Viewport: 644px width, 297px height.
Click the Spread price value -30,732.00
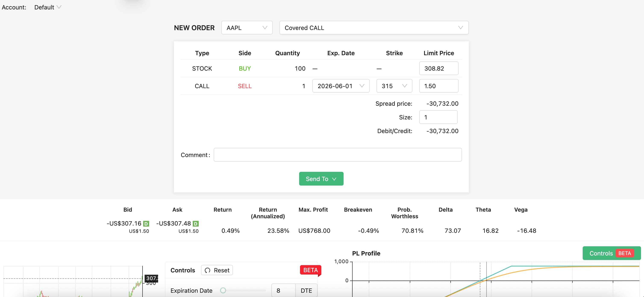(x=442, y=104)
